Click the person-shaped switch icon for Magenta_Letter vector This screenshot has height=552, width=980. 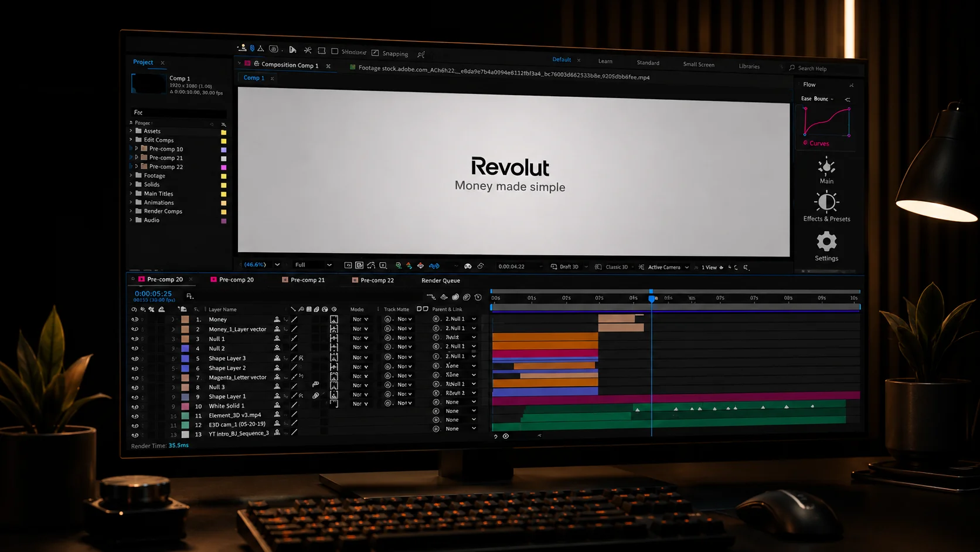click(x=277, y=377)
